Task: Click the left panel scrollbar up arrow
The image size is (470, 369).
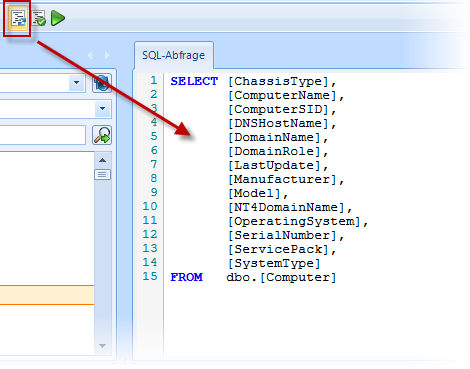Action: [x=102, y=160]
